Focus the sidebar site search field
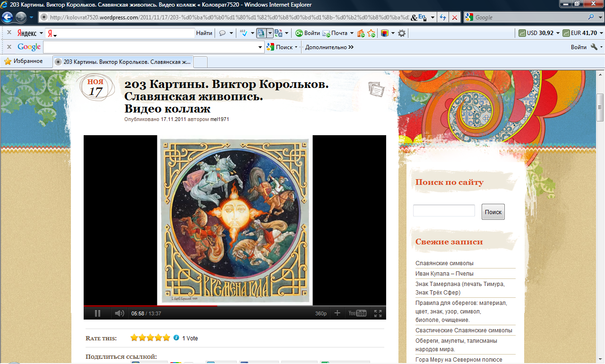The width and height of the screenshot is (605, 364). [444, 211]
